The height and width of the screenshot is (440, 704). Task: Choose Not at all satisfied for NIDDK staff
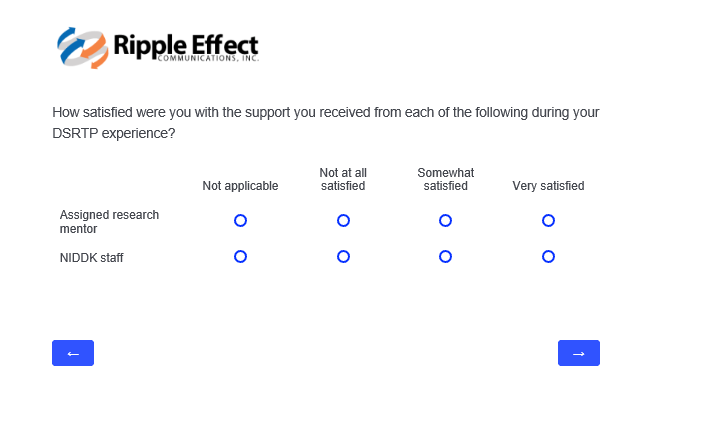point(343,257)
